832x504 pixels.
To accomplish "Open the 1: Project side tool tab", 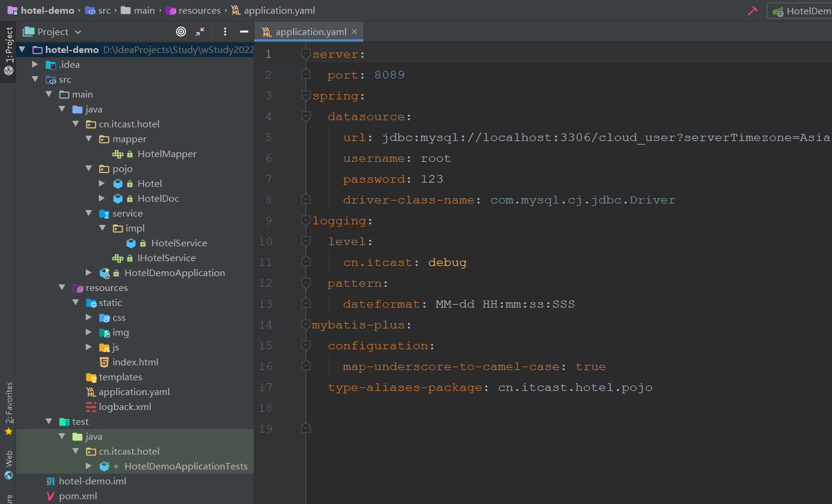I will pos(8,45).
